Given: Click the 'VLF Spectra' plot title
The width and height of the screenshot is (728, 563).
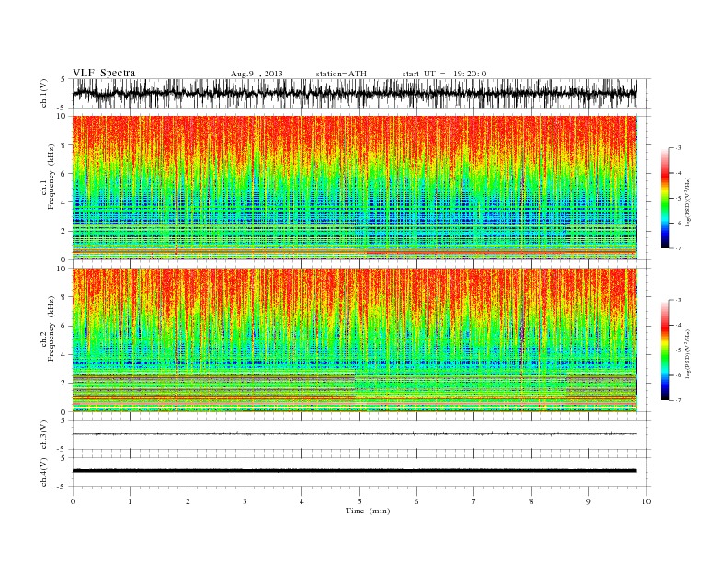Looking at the screenshot, I should [x=104, y=73].
